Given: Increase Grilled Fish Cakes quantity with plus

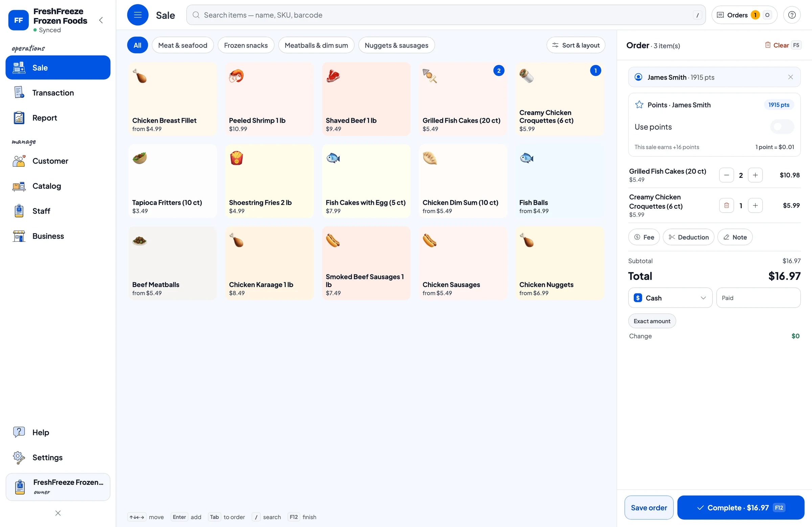Looking at the screenshot, I should point(755,175).
